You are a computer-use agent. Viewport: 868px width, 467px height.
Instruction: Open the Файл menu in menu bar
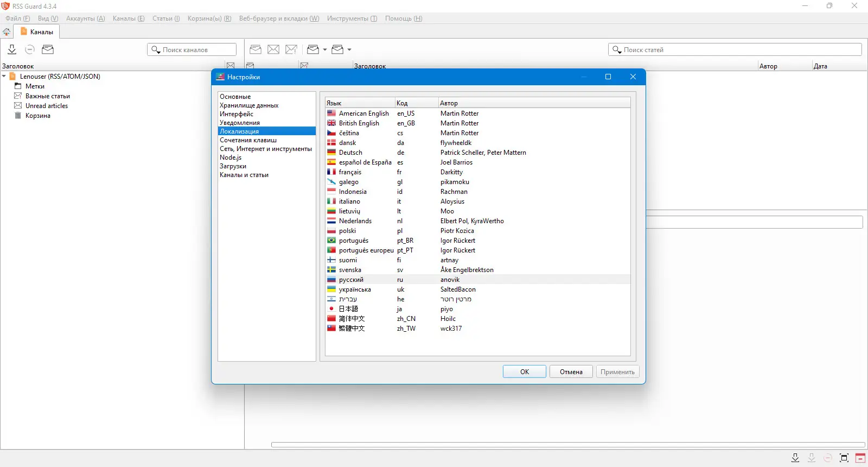[18, 18]
